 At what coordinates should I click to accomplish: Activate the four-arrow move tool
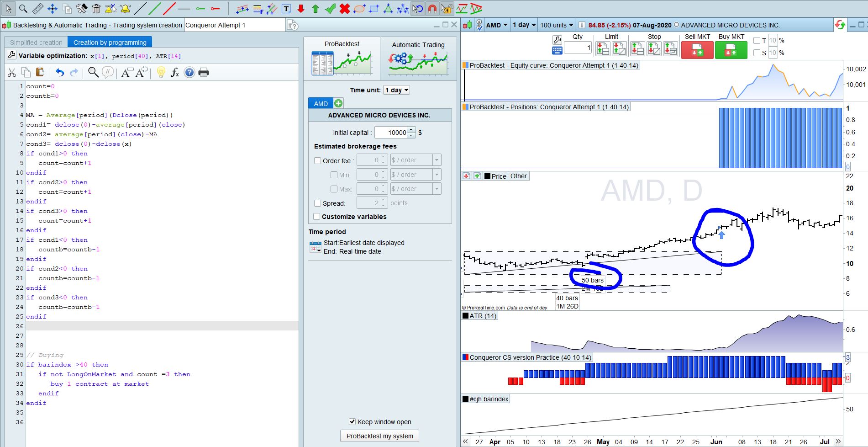coord(52,8)
